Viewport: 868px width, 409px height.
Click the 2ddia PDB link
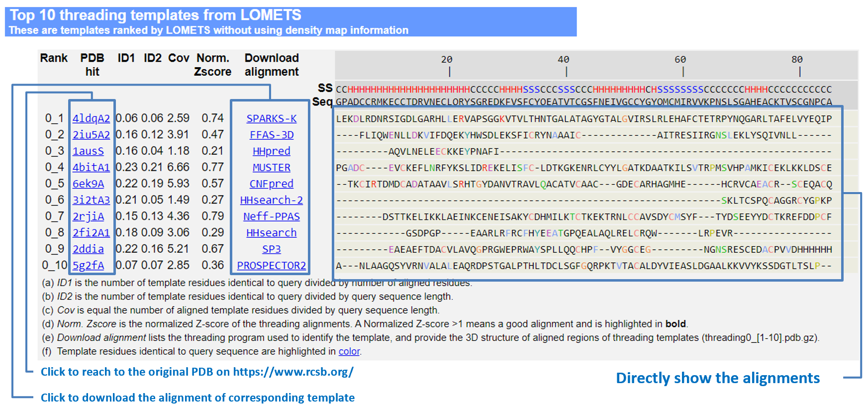(88, 249)
